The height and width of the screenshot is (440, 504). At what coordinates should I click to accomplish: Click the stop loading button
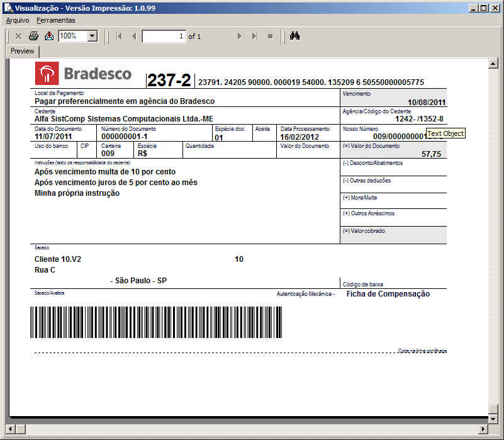271,37
